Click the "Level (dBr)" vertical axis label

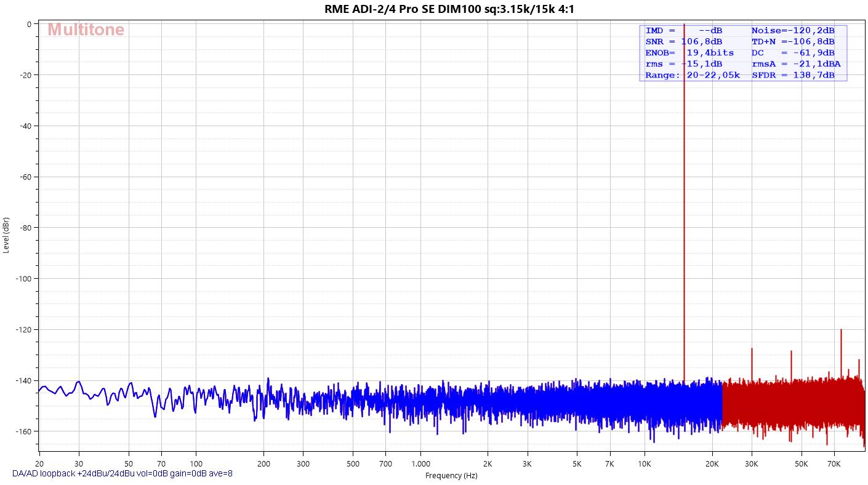(6, 235)
